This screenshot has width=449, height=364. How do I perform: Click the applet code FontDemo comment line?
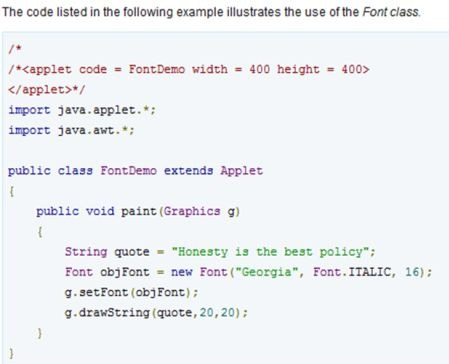[x=189, y=69]
